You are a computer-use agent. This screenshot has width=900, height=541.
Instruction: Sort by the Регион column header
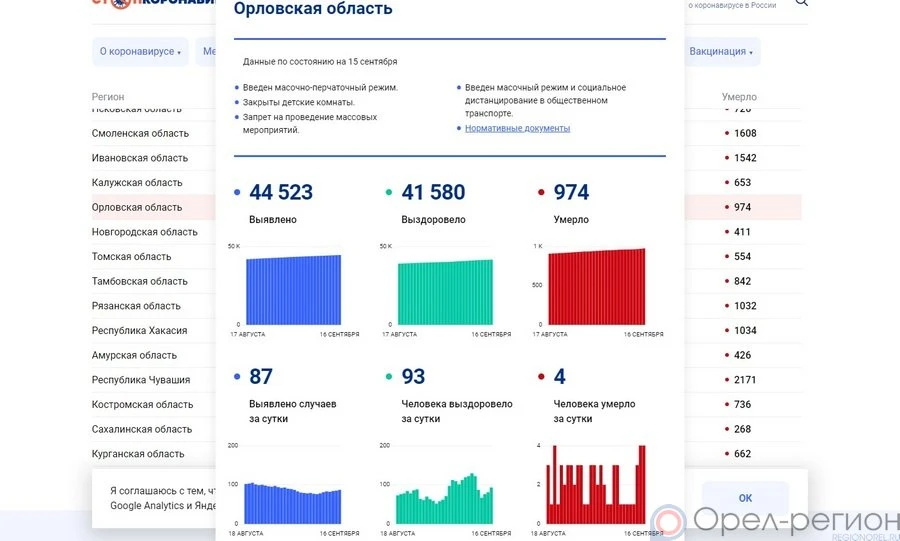coord(108,97)
